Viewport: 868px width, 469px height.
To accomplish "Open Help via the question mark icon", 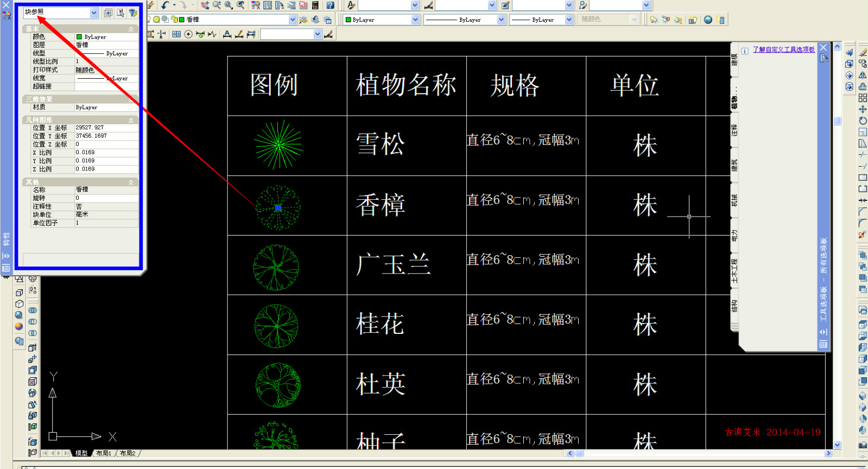I will coord(330,5).
